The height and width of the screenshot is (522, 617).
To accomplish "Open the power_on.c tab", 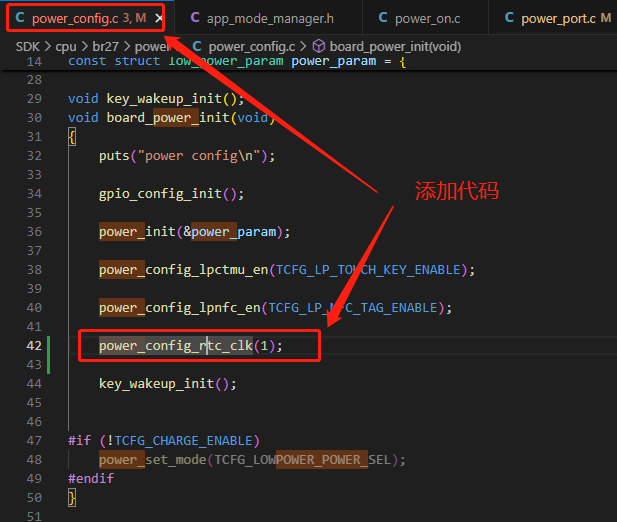I will (427, 18).
